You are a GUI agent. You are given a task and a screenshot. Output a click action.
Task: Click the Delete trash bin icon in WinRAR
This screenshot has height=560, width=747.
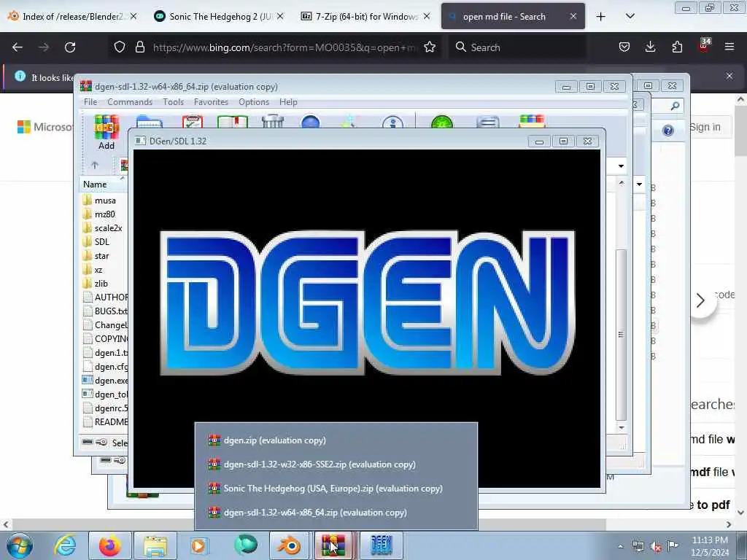pos(273,122)
